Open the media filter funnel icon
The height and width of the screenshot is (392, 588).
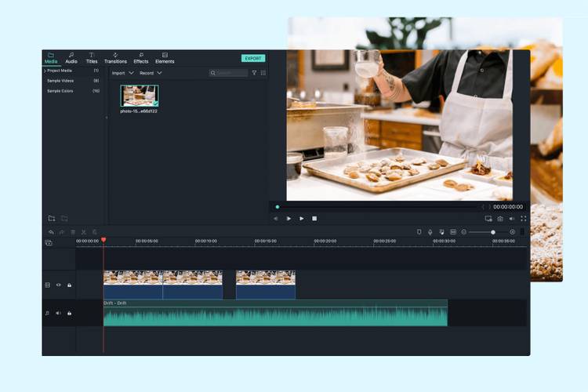254,73
